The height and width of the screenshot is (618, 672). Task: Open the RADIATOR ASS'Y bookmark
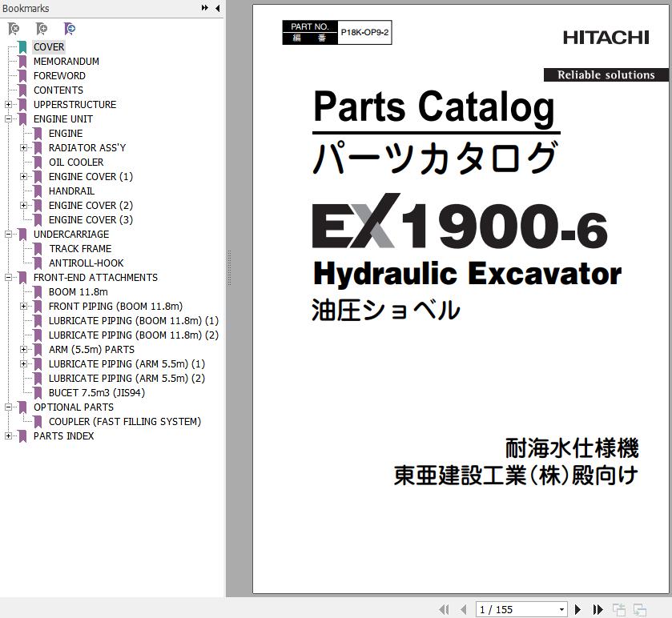(x=87, y=148)
